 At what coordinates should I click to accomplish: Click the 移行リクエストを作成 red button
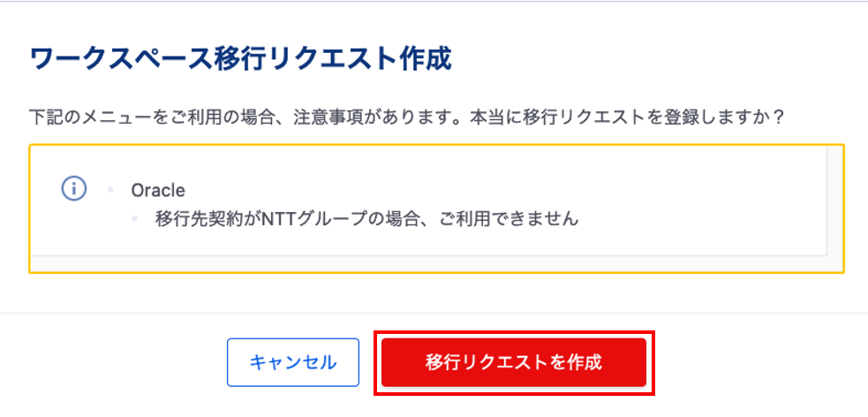514,363
